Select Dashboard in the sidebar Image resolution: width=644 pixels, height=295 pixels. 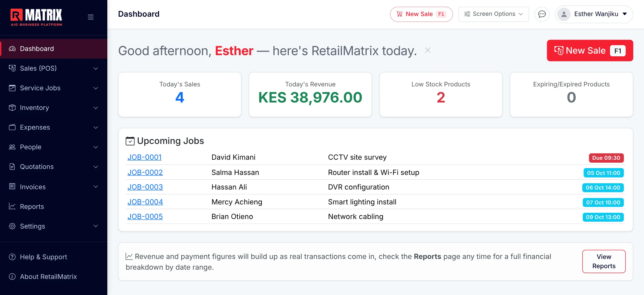(54, 49)
